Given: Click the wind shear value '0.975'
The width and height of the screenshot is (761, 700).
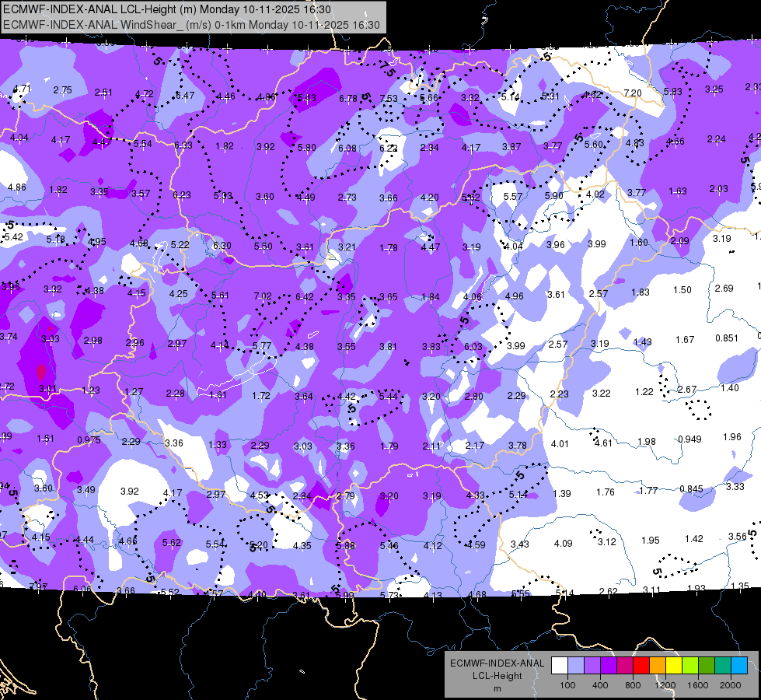Looking at the screenshot, I should coord(89,440).
